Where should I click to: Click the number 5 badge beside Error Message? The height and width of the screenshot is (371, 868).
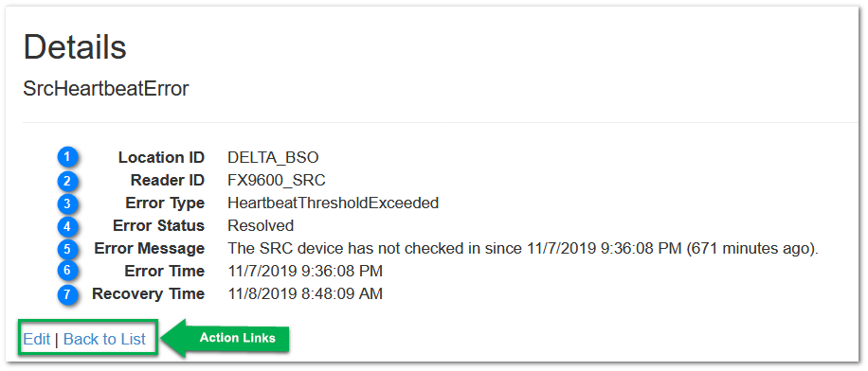click(x=67, y=248)
